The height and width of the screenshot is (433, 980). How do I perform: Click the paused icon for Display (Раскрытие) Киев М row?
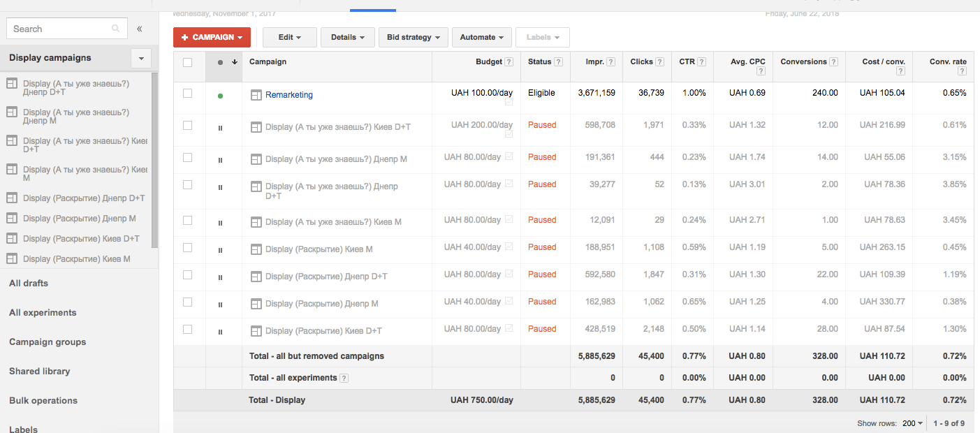click(220, 250)
